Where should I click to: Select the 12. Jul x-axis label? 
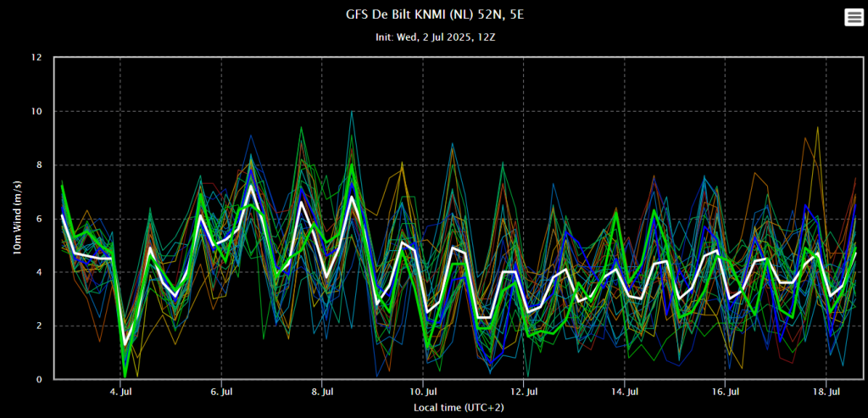click(x=524, y=391)
